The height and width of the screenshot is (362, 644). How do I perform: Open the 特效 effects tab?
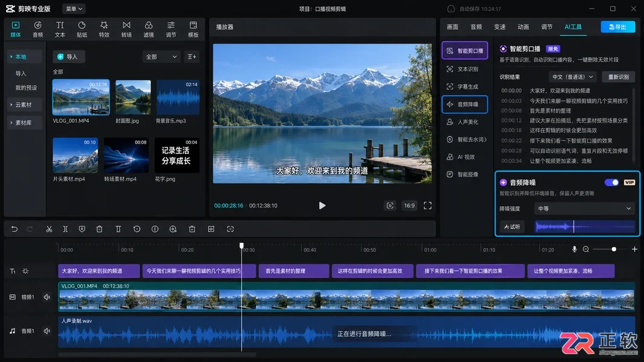point(104,30)
